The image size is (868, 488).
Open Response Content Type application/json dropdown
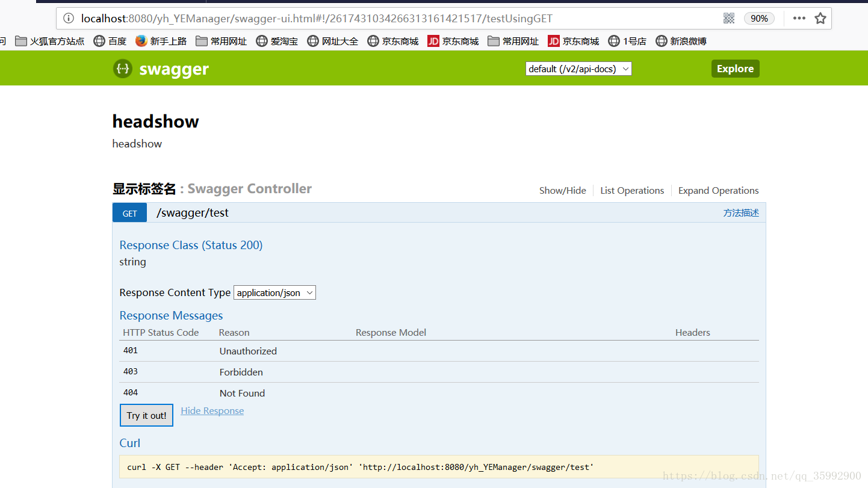pyautogui.click(x=274, y=292)
